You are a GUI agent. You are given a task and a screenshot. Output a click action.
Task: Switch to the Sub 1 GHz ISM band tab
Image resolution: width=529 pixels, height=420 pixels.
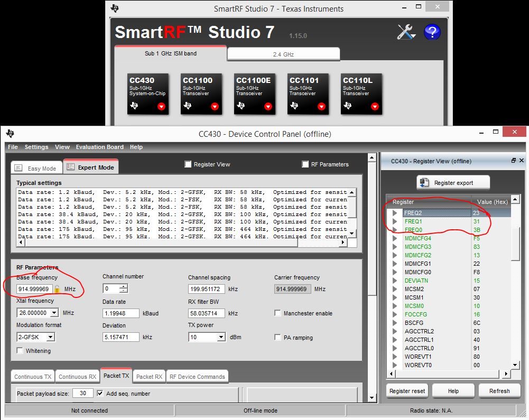pyautogui.click(x=171, y=53)
